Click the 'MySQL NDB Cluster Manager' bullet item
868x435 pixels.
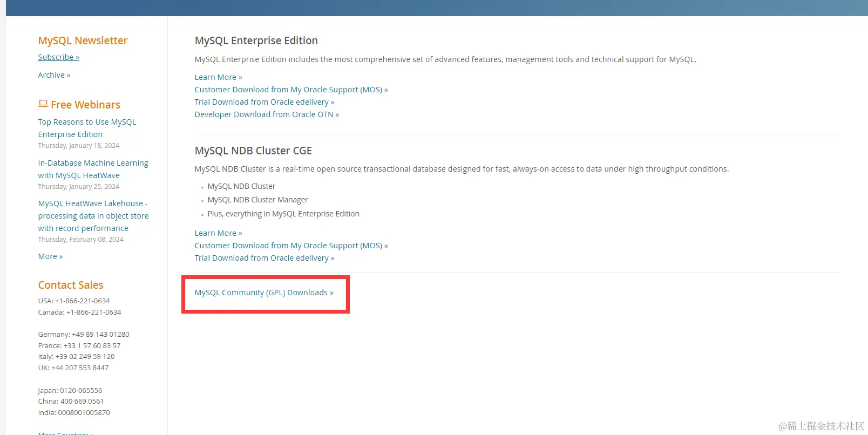257,200
